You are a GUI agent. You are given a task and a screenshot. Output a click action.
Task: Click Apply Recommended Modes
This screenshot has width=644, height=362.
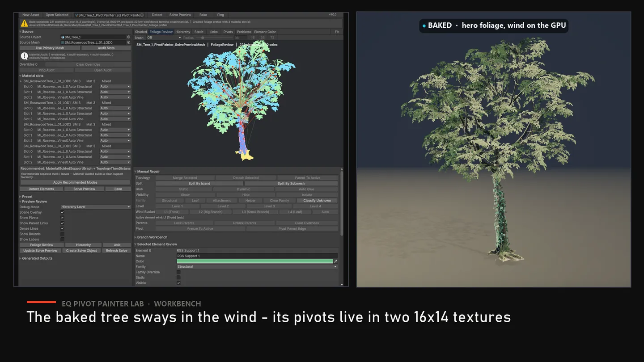point(76,182)
